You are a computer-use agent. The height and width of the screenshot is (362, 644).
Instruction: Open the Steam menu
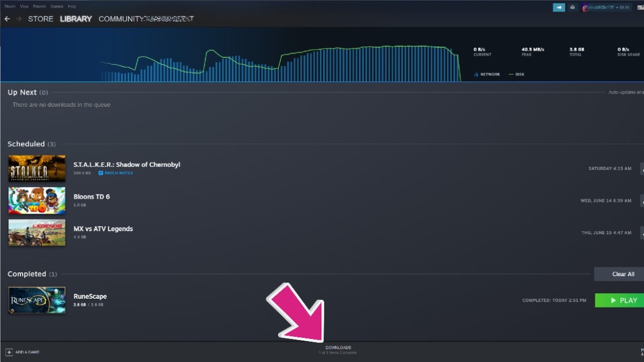click(x=10, y=7)
